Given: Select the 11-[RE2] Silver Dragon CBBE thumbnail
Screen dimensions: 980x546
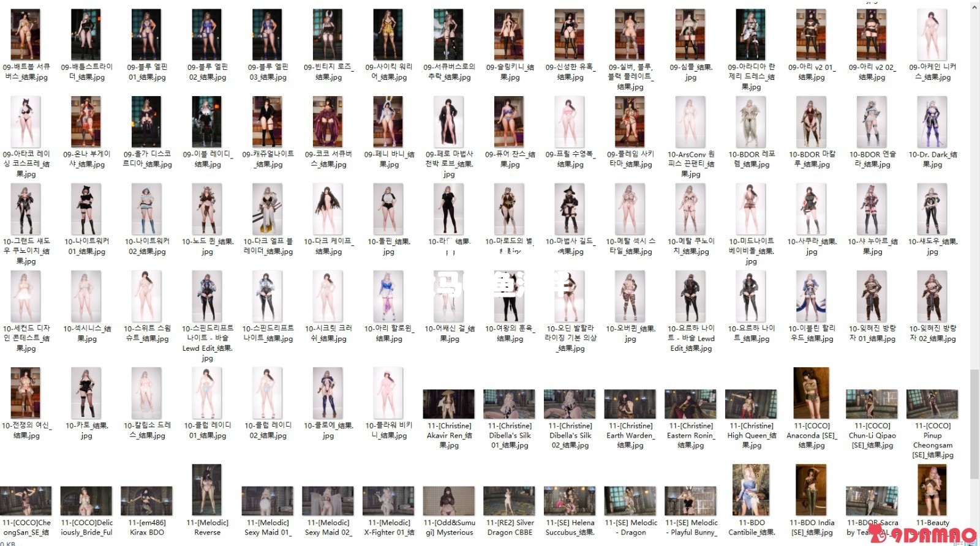Looking at the screenshot, I should pyautogui.click(x=509, y=501).
